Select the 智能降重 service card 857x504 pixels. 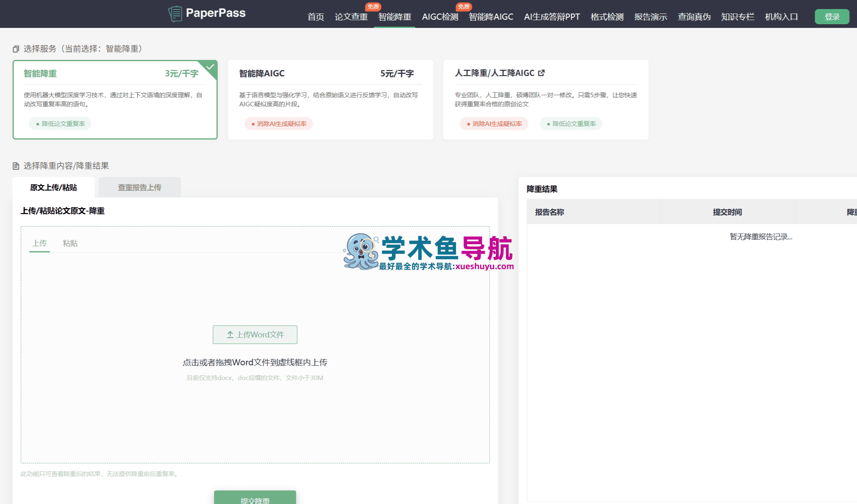point(115,99)
